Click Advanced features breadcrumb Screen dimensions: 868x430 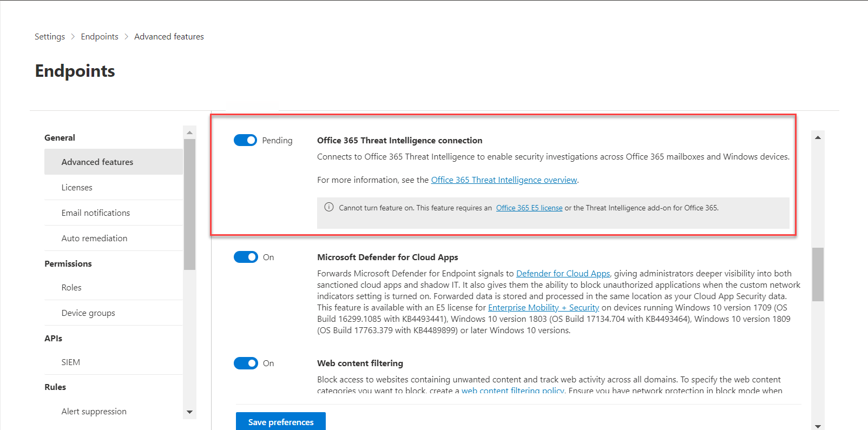tap(169, 37)
